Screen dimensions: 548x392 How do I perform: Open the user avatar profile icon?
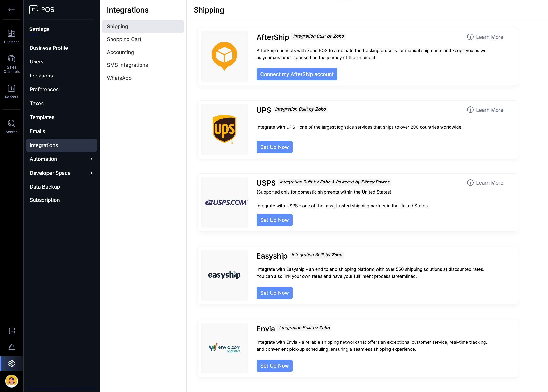[x=12, y=381]
